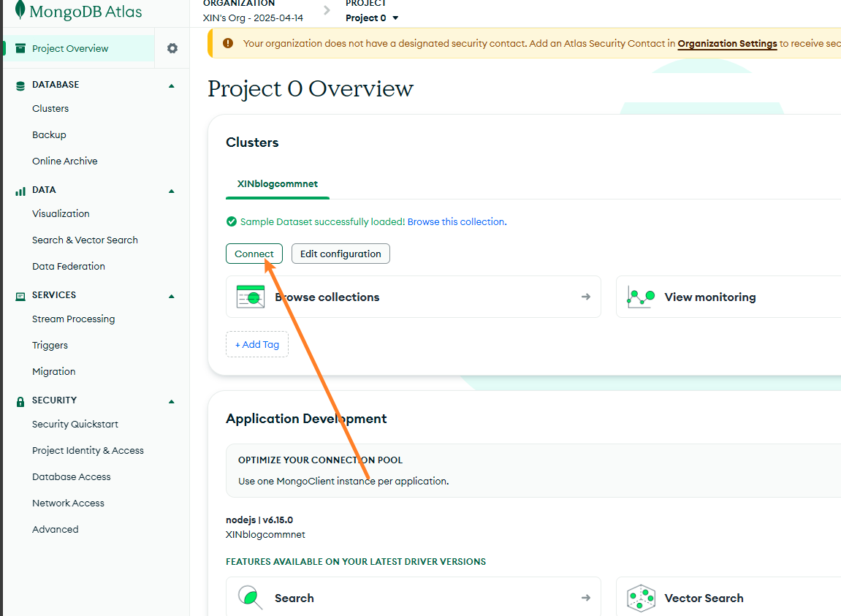Collapse the DATA sidebar section
This screenshot has height=616, width=841.
pos(172,191)
